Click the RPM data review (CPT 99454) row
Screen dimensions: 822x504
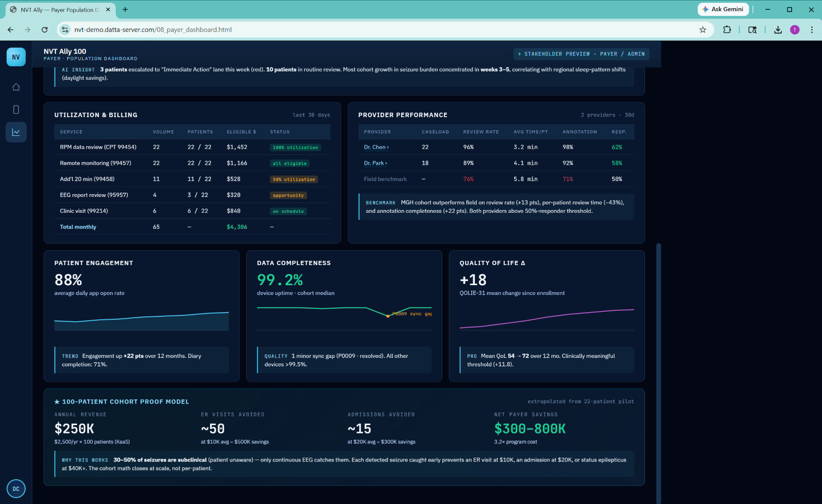tap(192, 147)
